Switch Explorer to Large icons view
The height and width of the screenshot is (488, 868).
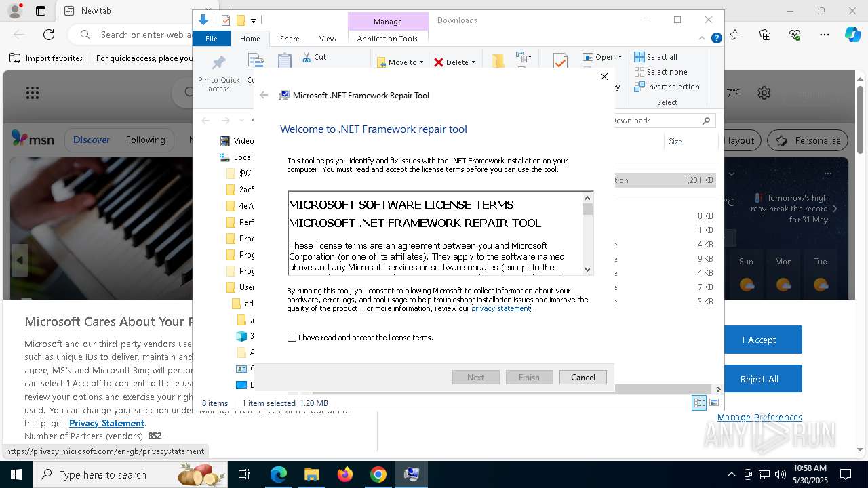pos(713,403)
